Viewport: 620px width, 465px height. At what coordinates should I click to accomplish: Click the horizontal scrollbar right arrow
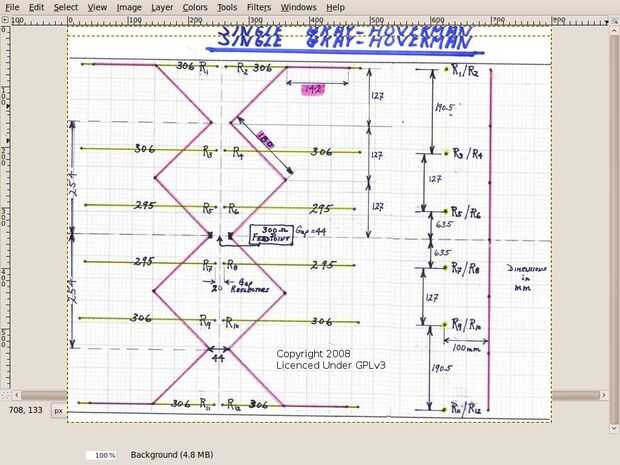(x=603, y=395)
